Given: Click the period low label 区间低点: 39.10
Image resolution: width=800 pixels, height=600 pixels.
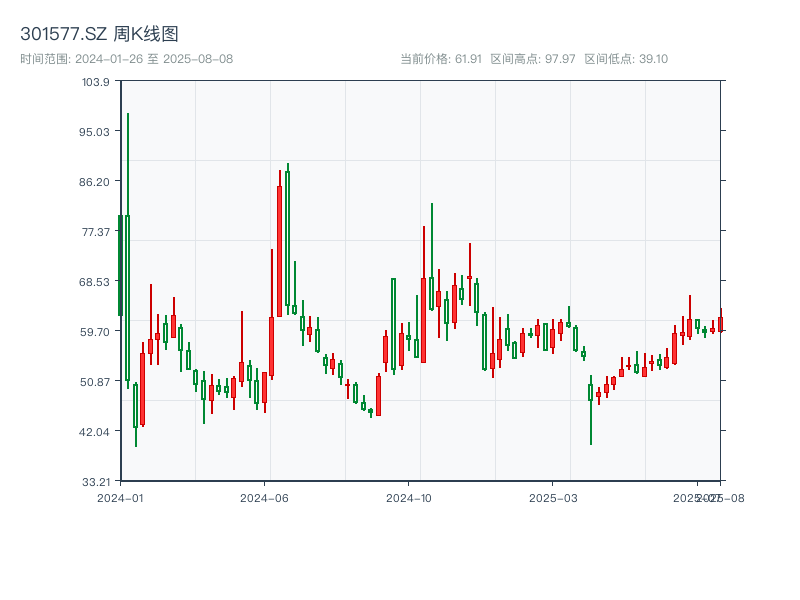Looking at the screenshot, I should pyautogui.click(x=626, y=59).
